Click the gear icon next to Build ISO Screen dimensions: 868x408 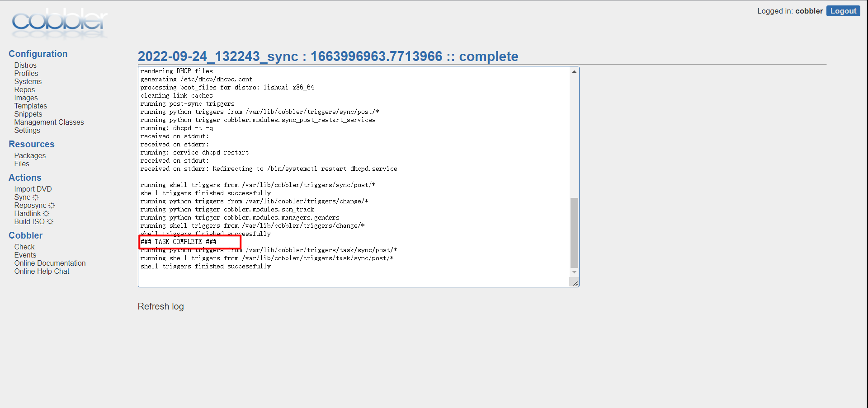pos(50,222)
